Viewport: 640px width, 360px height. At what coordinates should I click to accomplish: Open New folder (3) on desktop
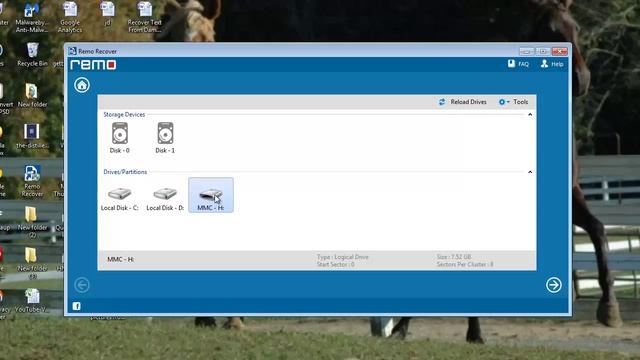click(x=32, y=263)
